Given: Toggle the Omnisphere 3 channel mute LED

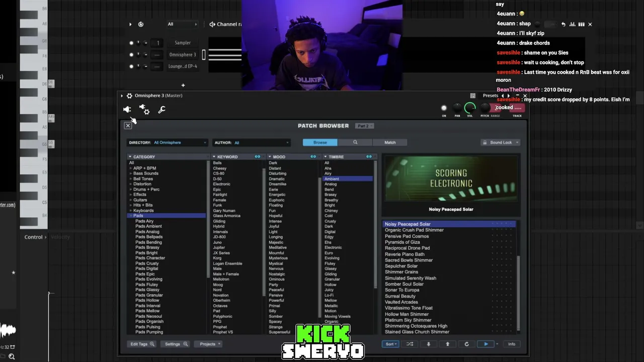Looking at the screenshot, I should click(x=131, y=54).
